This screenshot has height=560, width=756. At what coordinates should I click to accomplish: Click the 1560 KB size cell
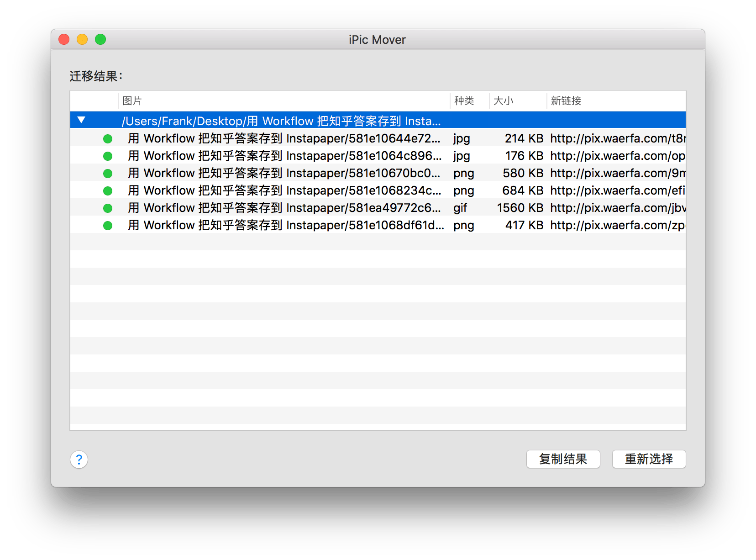520,208
